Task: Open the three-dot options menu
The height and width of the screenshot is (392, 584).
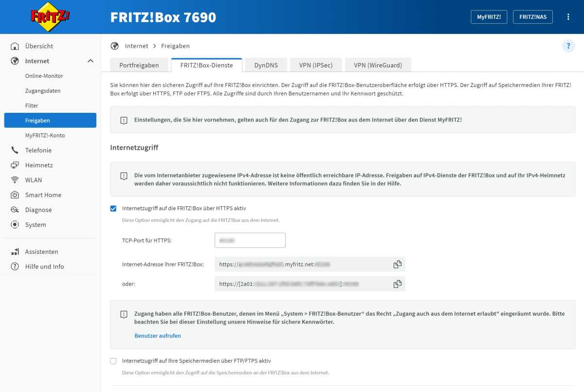Action: pyautogui.click(x=568, y=17)
